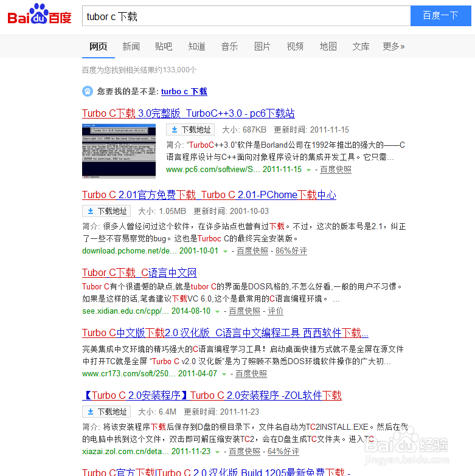Switch to the 地图 tab
The height and width of the screenshot is (476, 475).
click(328, 46)
